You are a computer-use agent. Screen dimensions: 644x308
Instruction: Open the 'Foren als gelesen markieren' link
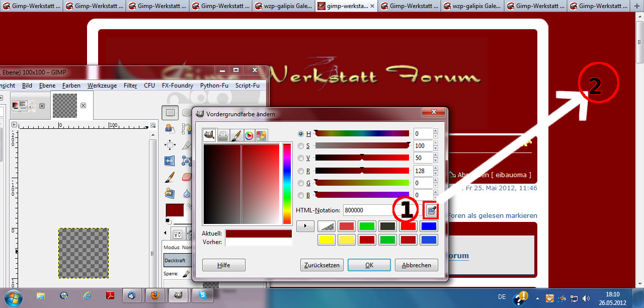pos(492,215)
